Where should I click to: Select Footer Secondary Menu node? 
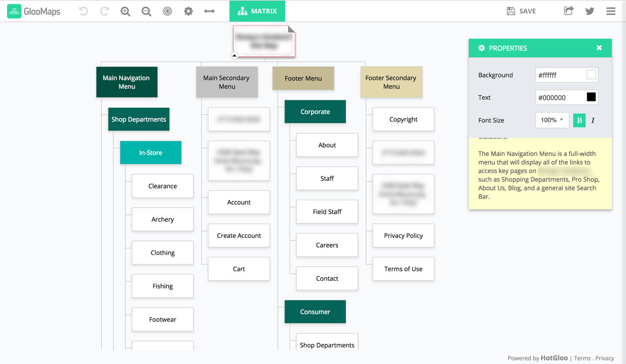coord(391,82)
